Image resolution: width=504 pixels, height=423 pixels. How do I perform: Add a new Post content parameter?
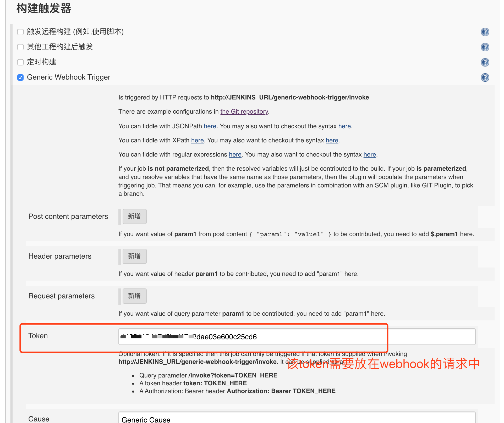[134, 216]
